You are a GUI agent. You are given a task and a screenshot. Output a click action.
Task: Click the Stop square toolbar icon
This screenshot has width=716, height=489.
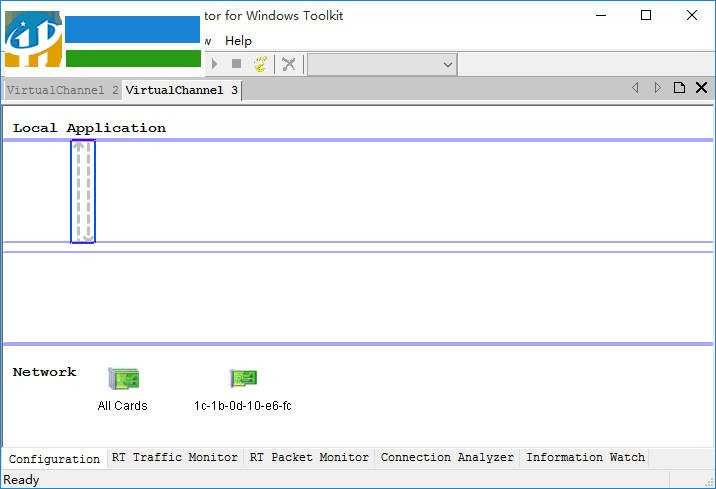click(x=236, y=64)
